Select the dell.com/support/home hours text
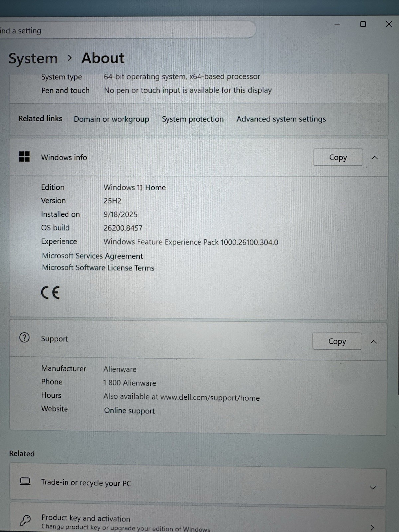Image resolution: width=399 pixels, height=532 pixels. point(182,397)
